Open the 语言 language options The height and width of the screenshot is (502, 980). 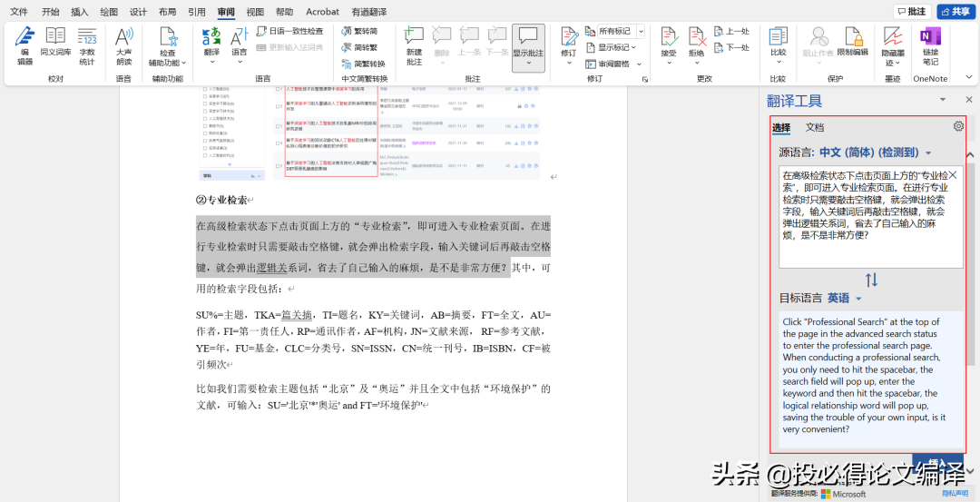(x=240, y=45)
